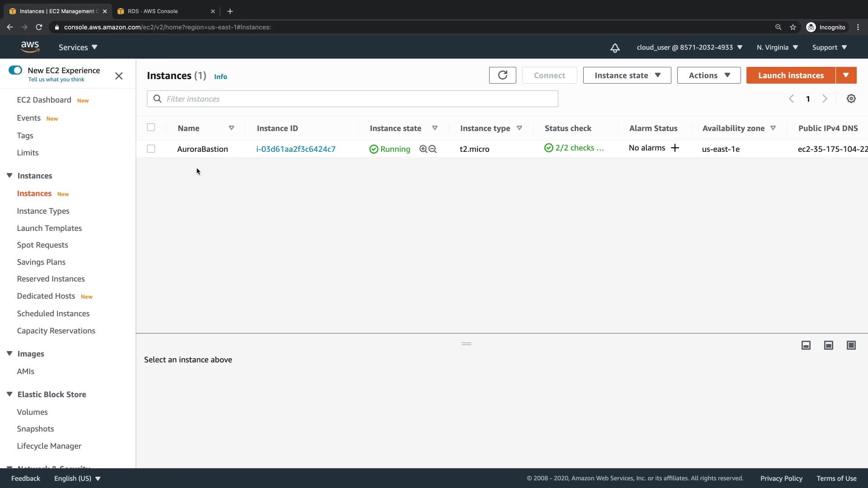Click the refresh instances icon button
The image size is (868, 488).
[502, 75]
